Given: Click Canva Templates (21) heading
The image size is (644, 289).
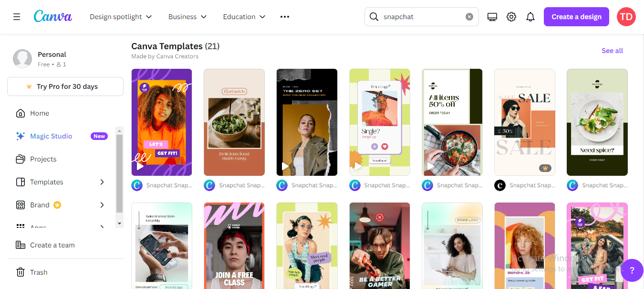Looking at the screenshot, I should [x=175, y=46].
